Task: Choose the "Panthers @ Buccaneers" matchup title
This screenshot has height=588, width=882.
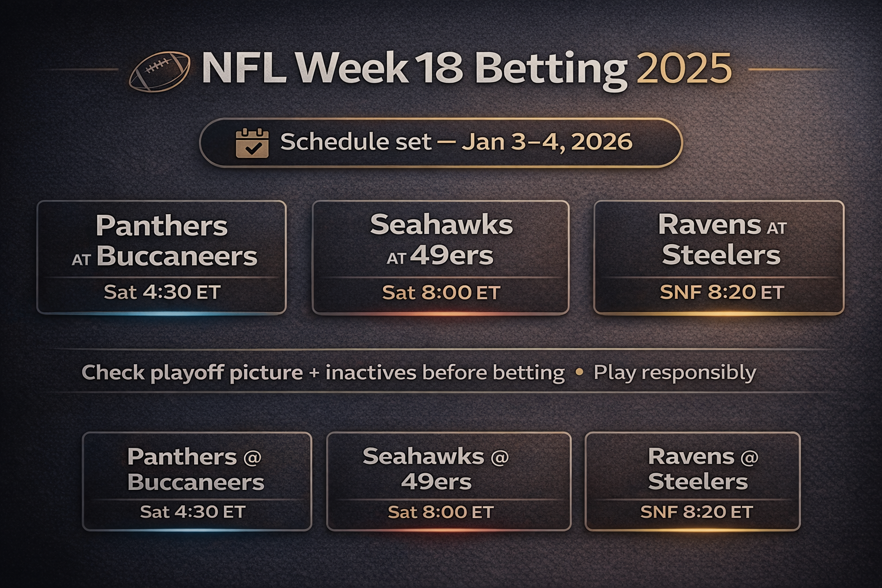Action: point(195,469)
